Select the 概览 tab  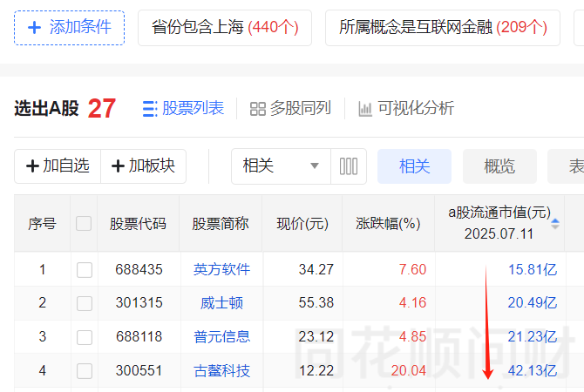pos(499,166)
